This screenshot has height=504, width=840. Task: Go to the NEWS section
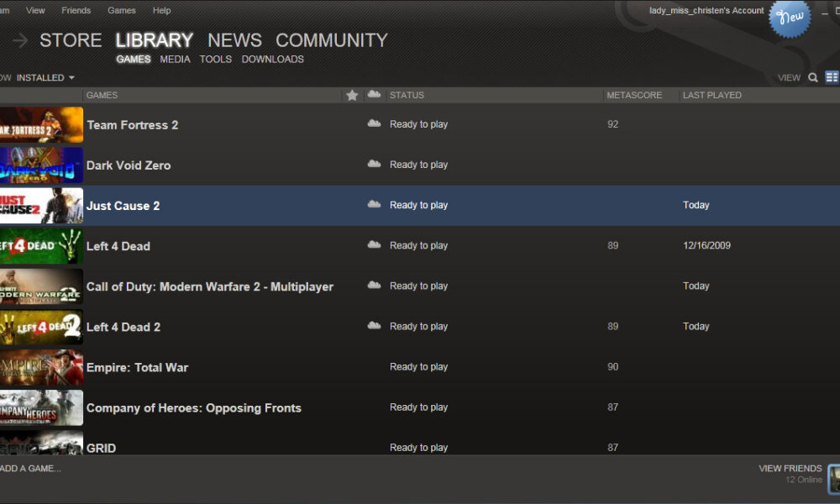click(x=234, y=40)
